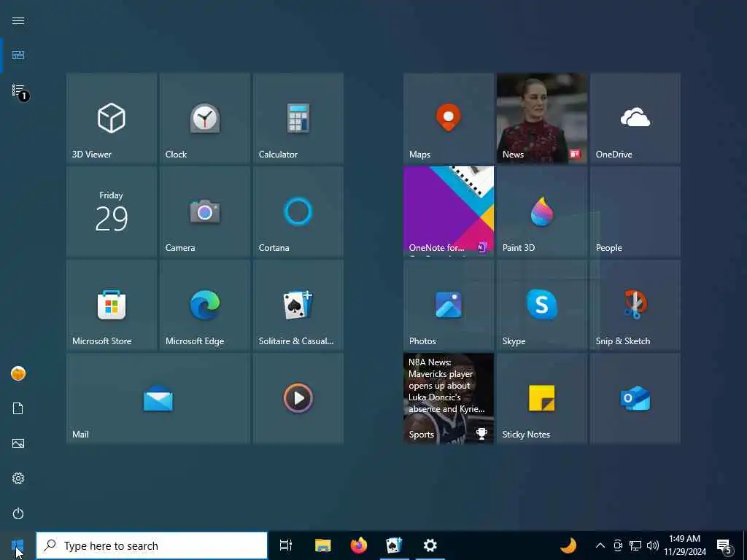Close Start menu with Windows Start button
This screenshot has width=747, height=560.
(x=18, y=545)
